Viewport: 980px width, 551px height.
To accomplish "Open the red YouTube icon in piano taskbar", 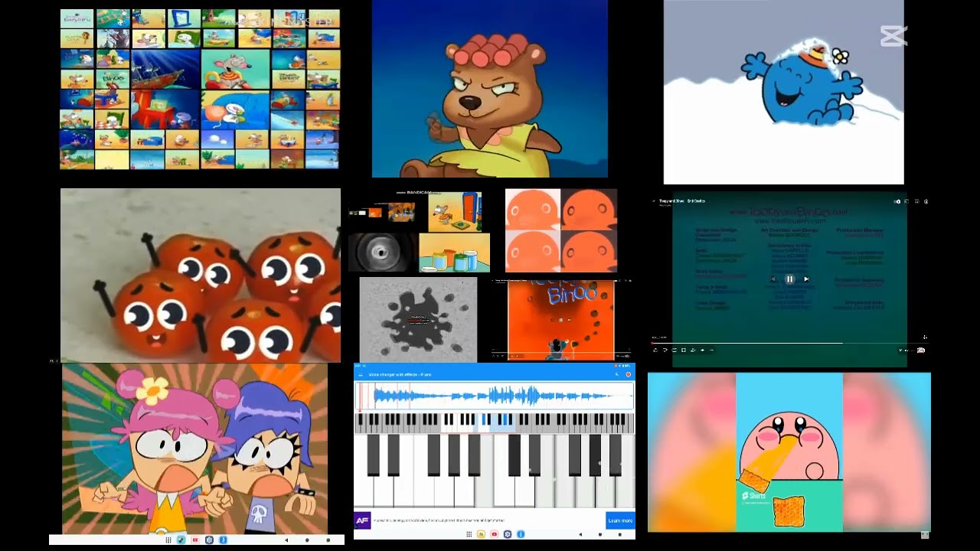I will coord(495,534).
